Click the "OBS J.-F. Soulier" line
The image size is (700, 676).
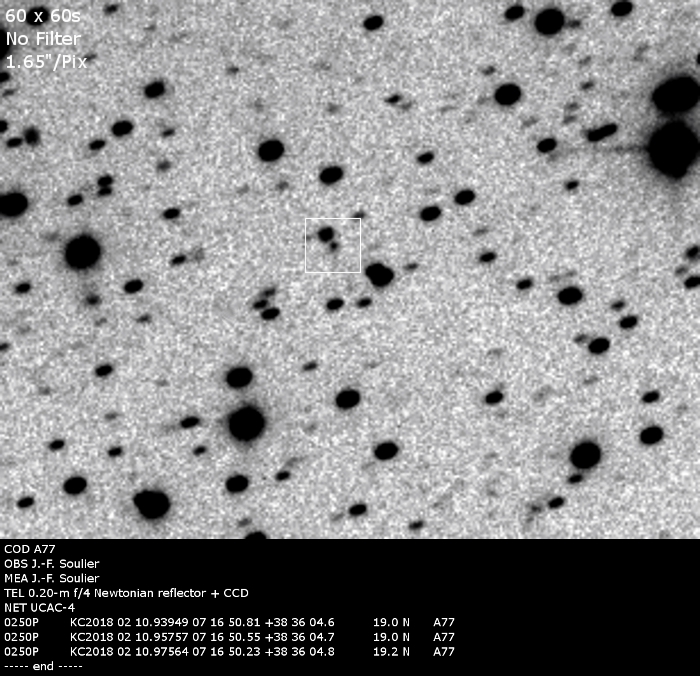(51, 564)
